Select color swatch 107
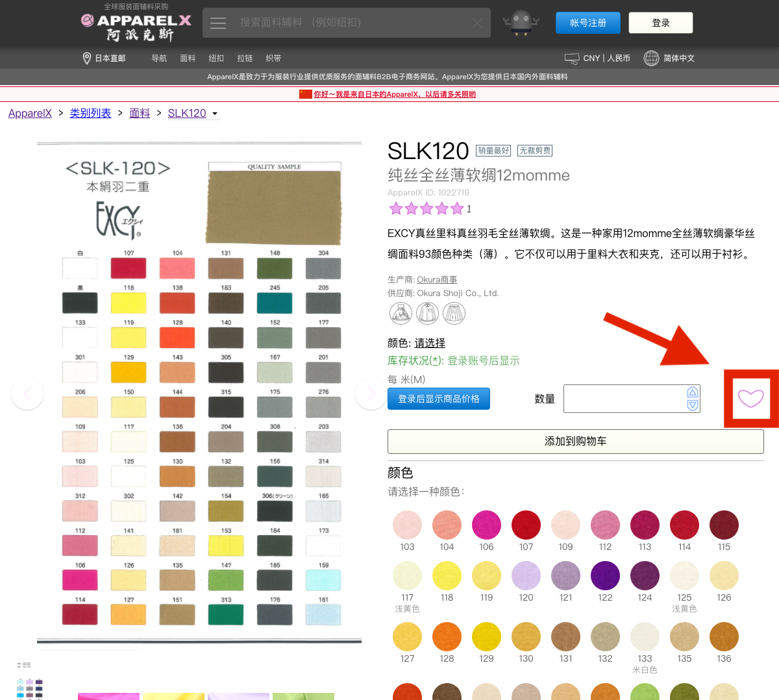Viewport: 779px width, 700px height. click(x=526, y=525)
